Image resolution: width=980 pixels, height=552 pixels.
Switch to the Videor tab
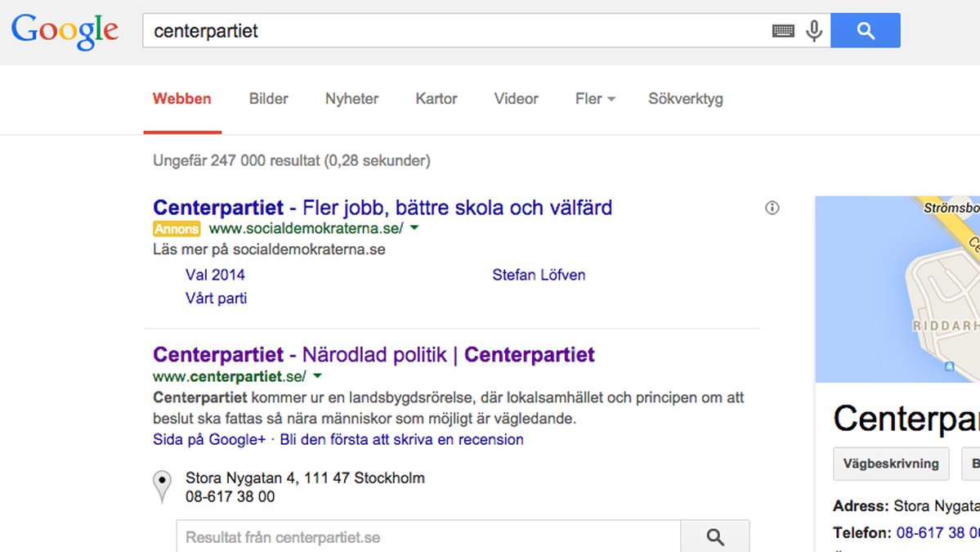(x=517, y=99)
